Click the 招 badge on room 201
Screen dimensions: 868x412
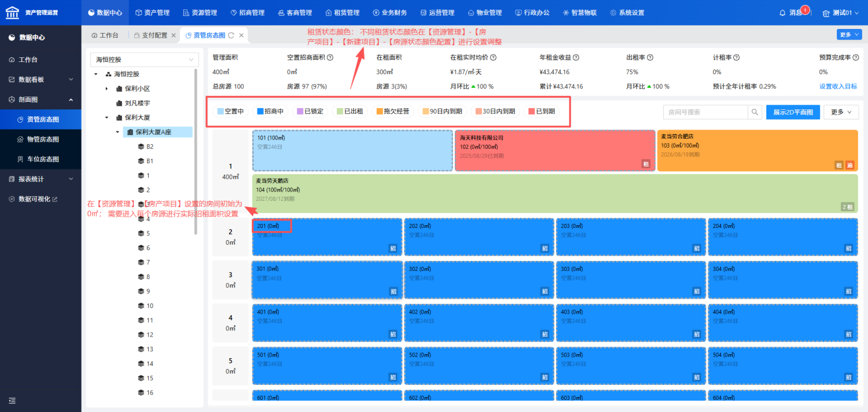(x=393, y=248)
